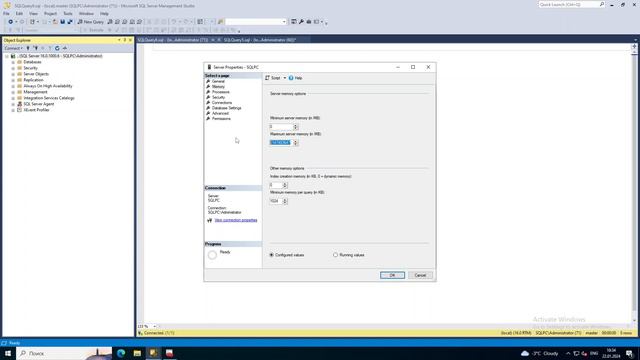Open the General page in Server Properties
The image size is (640, 360).
[218, 81]
